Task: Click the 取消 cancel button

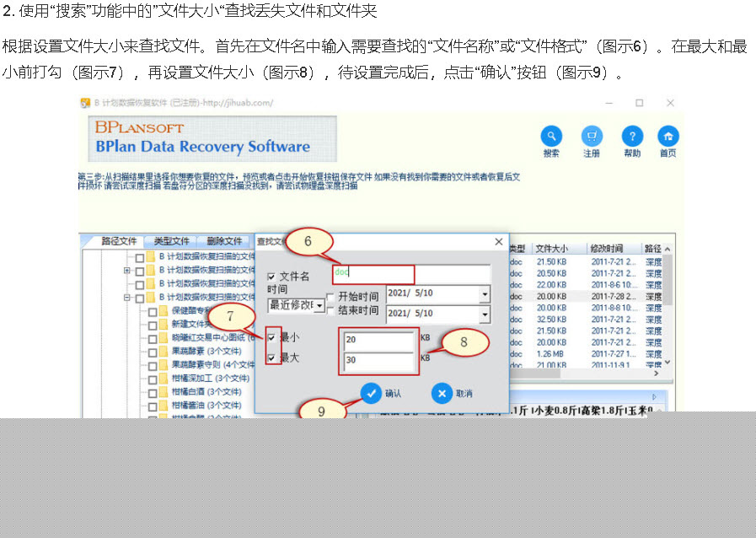Action: pyautogui.click(x=452, y=393)
